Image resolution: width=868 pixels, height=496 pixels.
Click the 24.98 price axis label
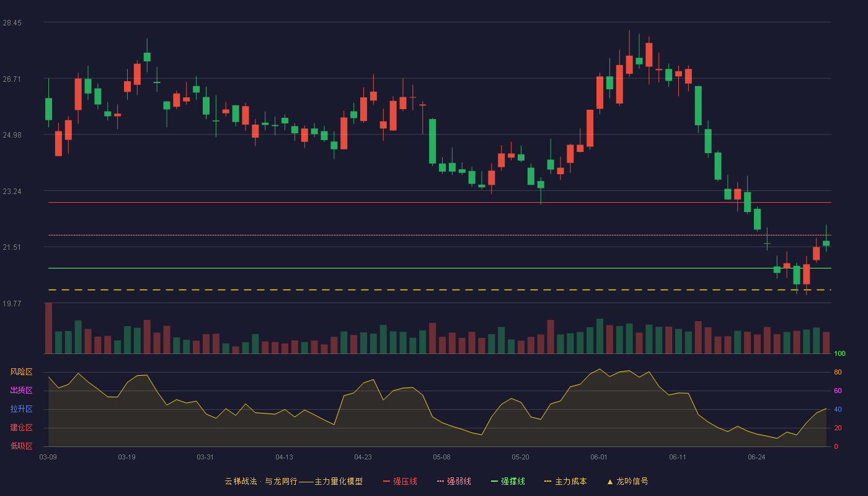pyautogui.click(x=12, y=135)
